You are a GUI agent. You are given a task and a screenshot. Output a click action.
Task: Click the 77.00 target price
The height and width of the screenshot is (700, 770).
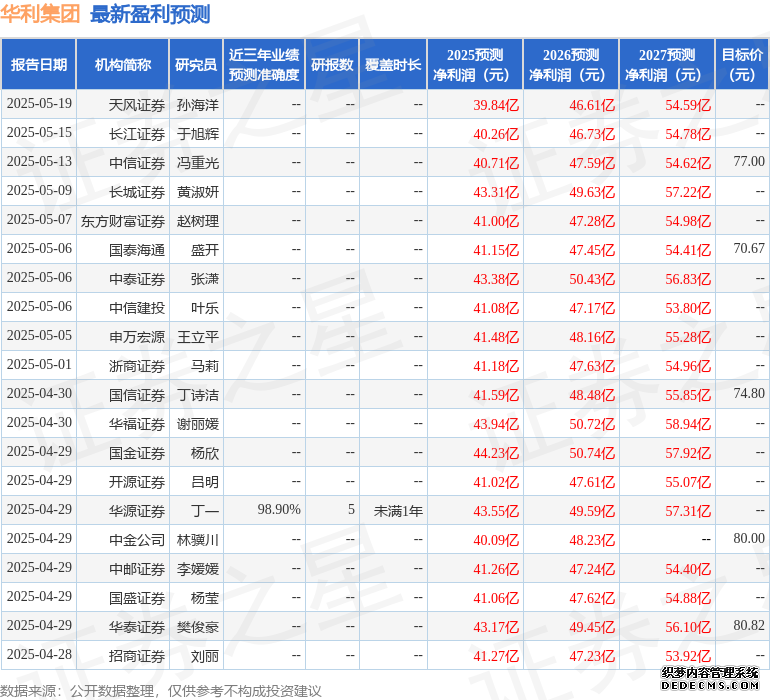click(749, 162)
